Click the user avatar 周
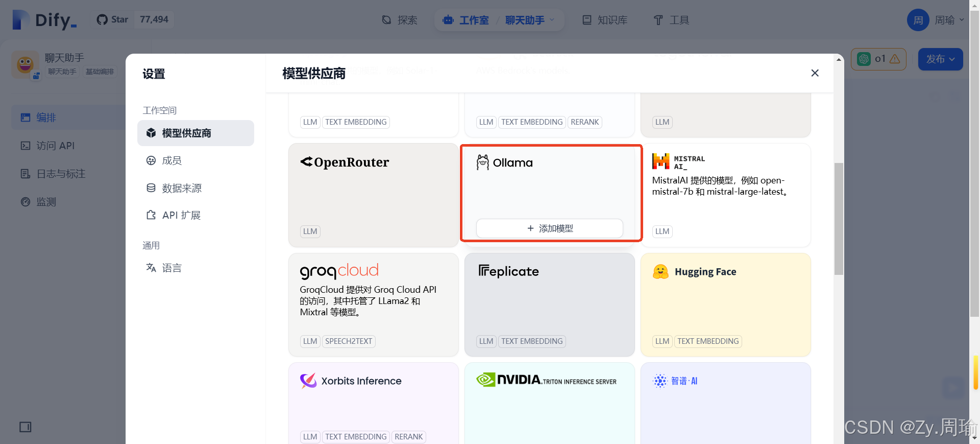 (918, 20)
